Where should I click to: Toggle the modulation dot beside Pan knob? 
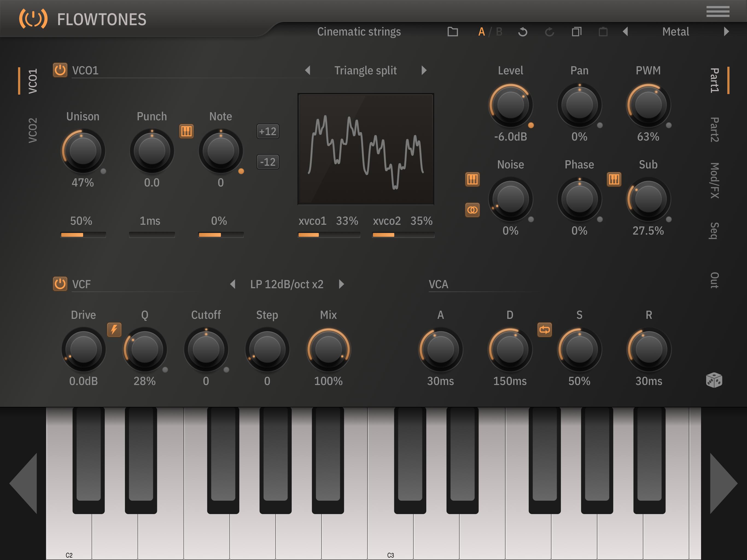pos(600,125)
